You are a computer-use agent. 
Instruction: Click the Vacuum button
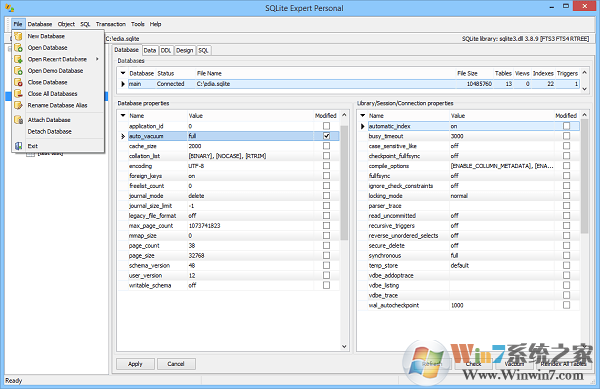514,364
